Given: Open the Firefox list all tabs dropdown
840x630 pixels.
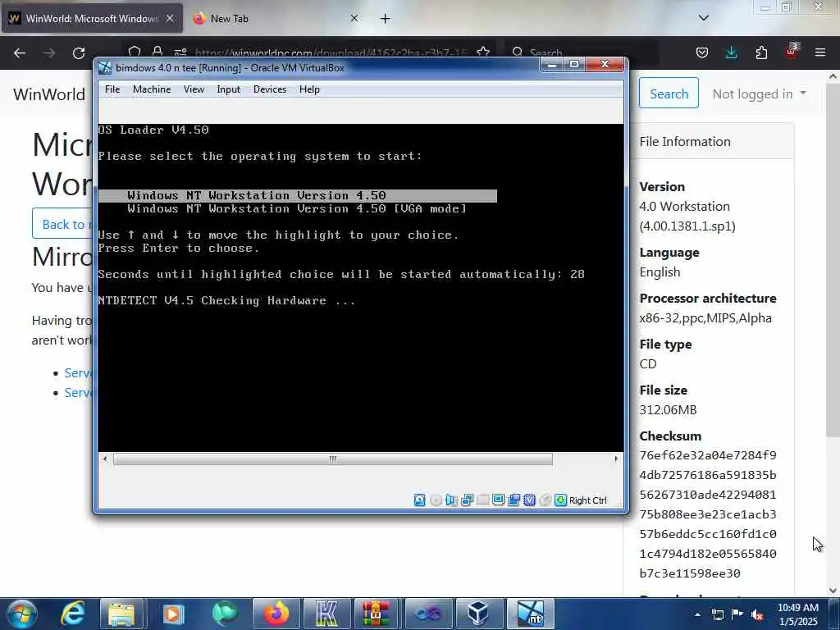Looking at the screenshot, I should point(703,18).
